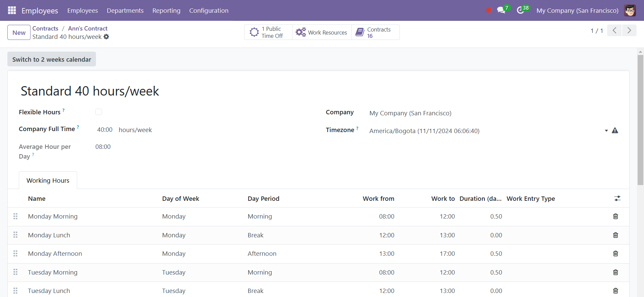Click the Employees app title

tap(40, 11)
